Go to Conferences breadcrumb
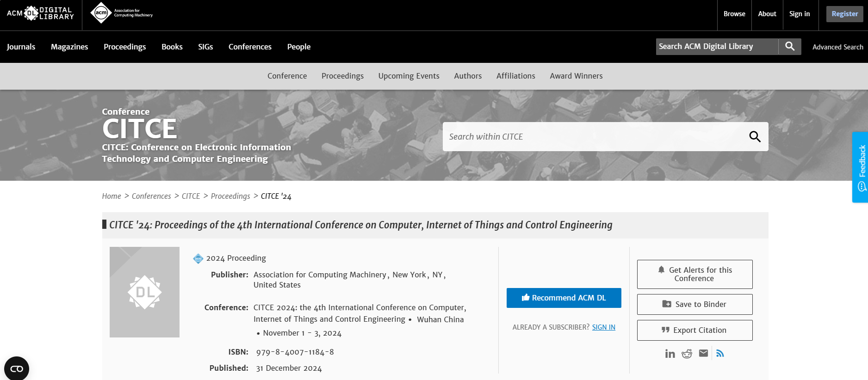Screen dimensions: 868x380 (151, 196)
